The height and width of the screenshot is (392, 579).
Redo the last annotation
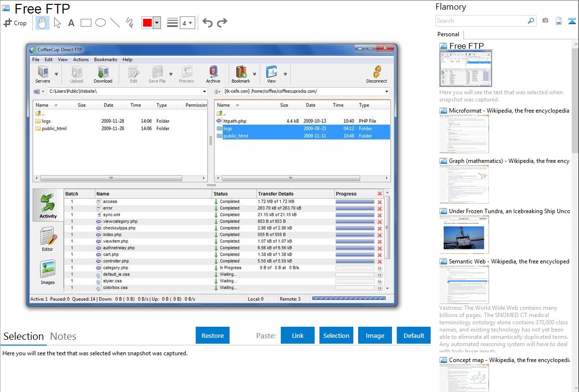tap(222, 23)
